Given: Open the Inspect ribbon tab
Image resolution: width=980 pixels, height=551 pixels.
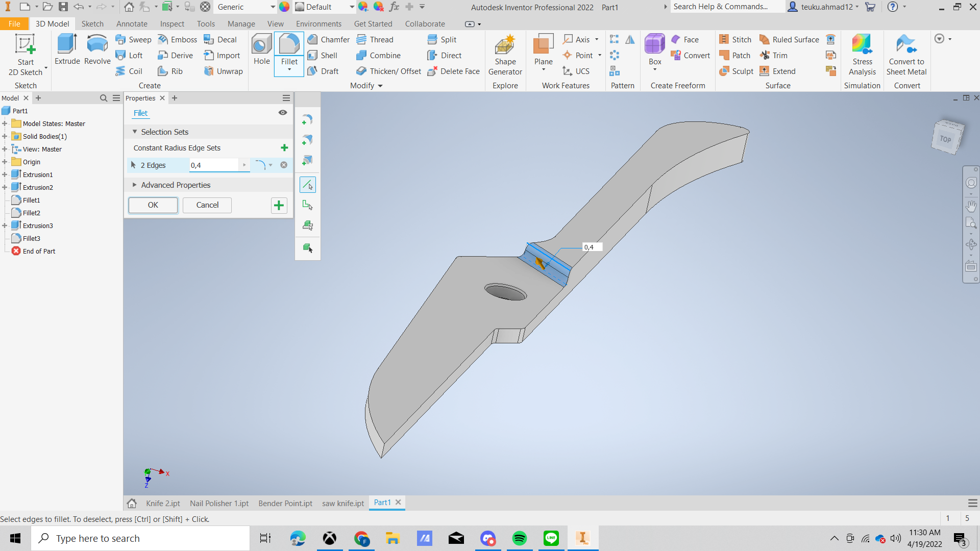Looking at the screenshot, I should pos(172,24).
